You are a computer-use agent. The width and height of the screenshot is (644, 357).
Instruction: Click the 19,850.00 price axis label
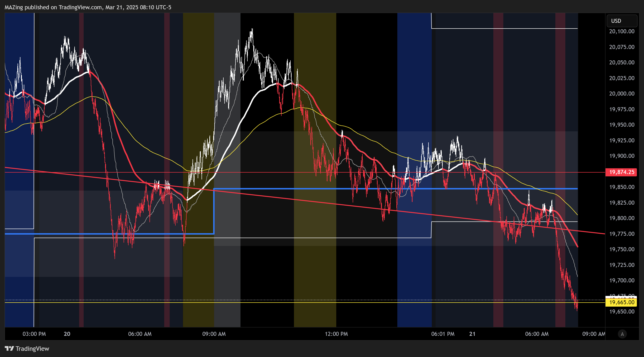[x=622, y=187]
